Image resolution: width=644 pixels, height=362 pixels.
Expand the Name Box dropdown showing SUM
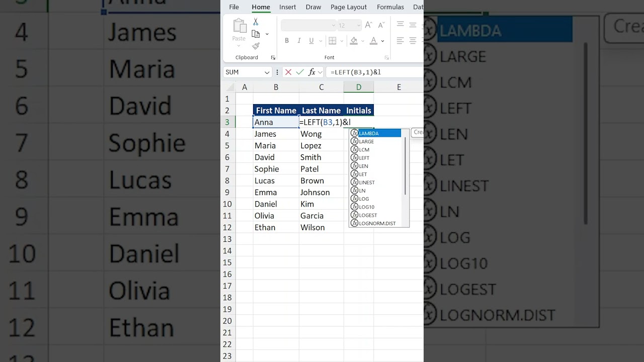[267, 72]
